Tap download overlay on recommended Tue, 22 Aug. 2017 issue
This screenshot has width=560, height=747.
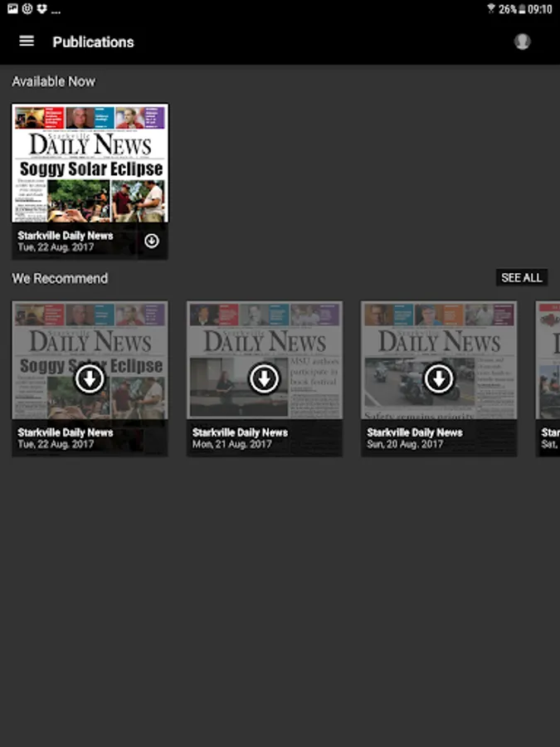pos(90,378)
